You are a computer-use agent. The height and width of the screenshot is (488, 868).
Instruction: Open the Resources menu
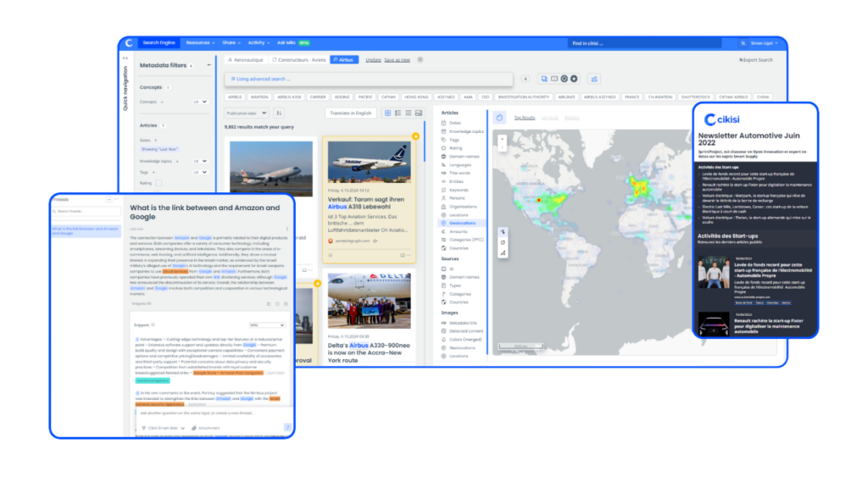200,42
